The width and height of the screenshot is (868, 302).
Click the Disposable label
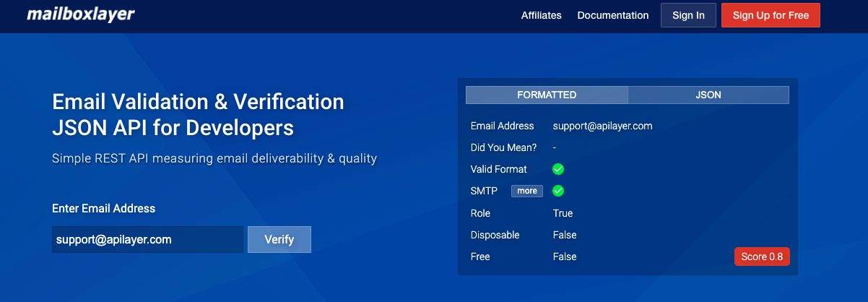coord(495,235)
